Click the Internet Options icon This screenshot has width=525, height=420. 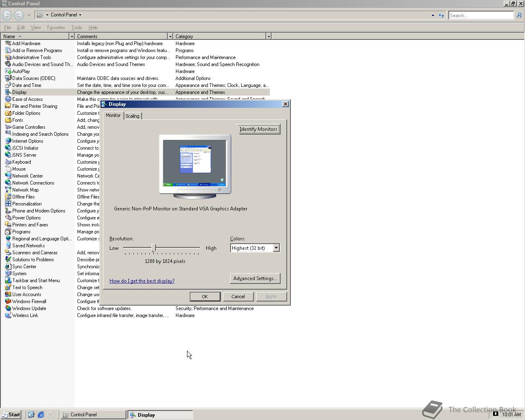coord(8,141)
